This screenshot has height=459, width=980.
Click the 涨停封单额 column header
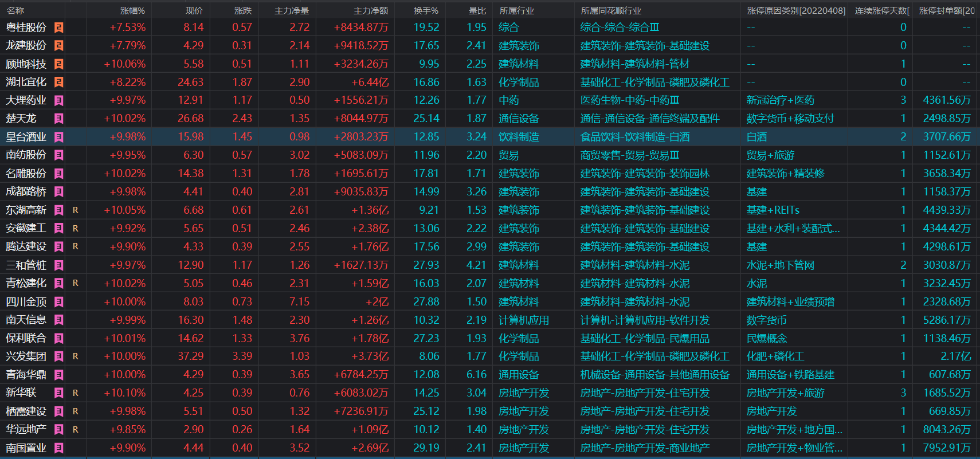tap(947, 11)
